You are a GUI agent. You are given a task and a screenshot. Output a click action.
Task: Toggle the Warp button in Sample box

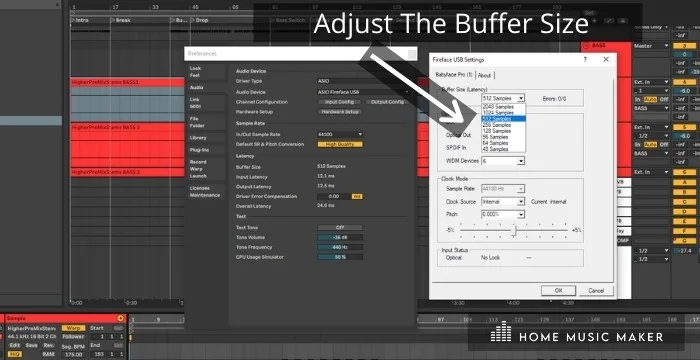(x=73, y=328)
